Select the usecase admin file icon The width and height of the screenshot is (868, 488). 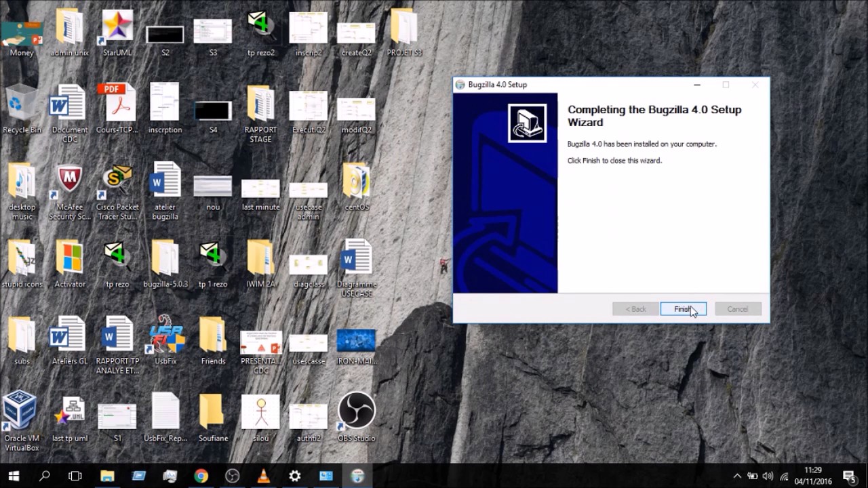pos(309,201)
